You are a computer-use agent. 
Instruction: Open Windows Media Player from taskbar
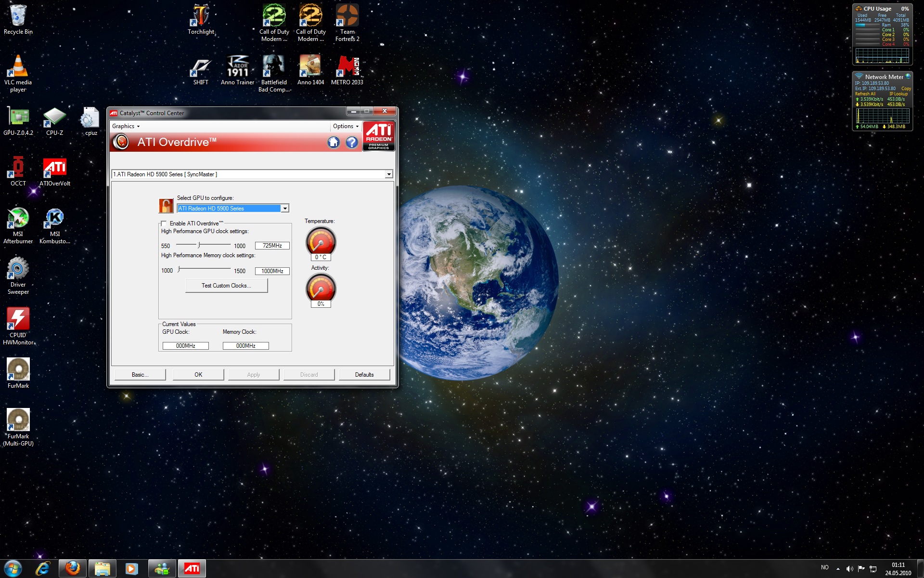[131, 568]
